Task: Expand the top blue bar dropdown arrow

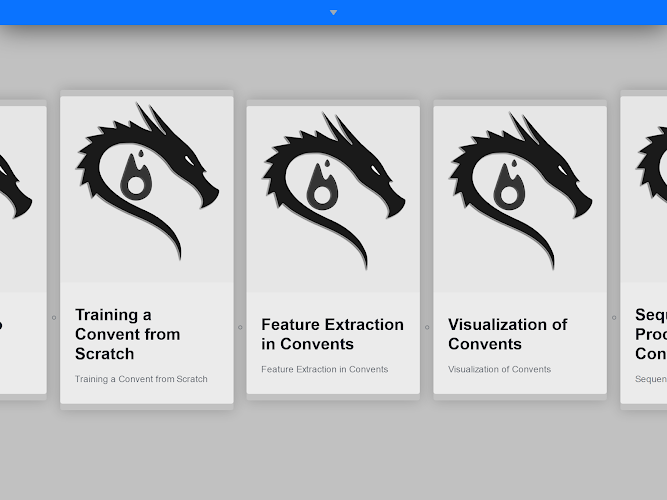Action: click(x=333, y=12)
